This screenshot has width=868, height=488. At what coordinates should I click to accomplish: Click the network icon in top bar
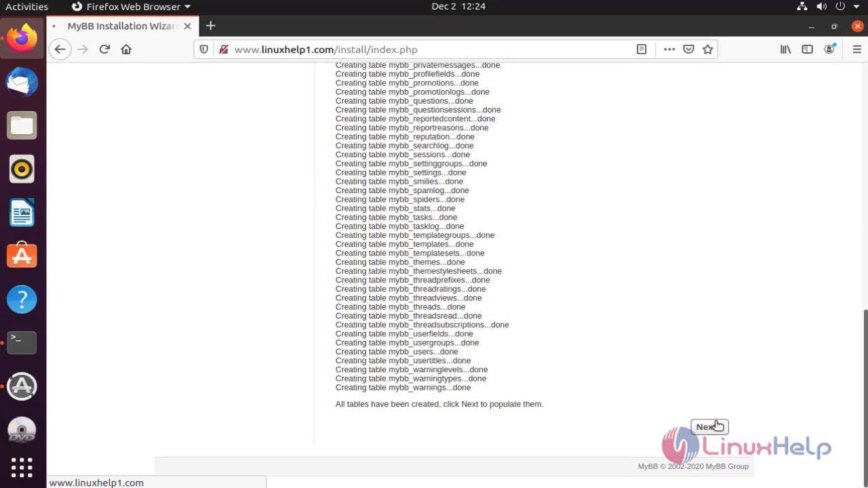[x=802, y=7]
